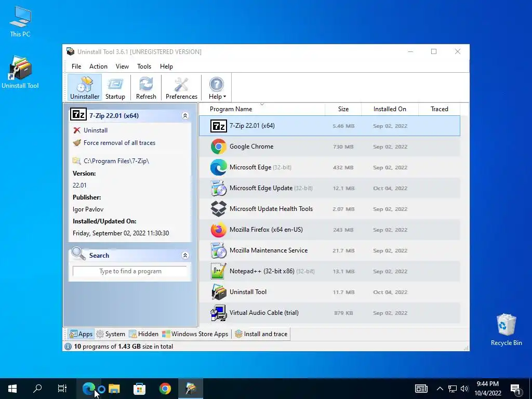Open taskbar search magnifier

point(37,389)
